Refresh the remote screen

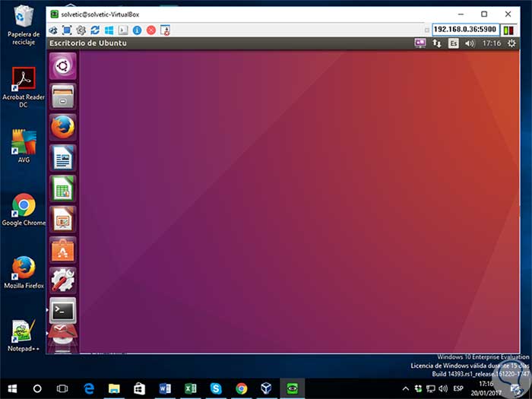(95, 30)
